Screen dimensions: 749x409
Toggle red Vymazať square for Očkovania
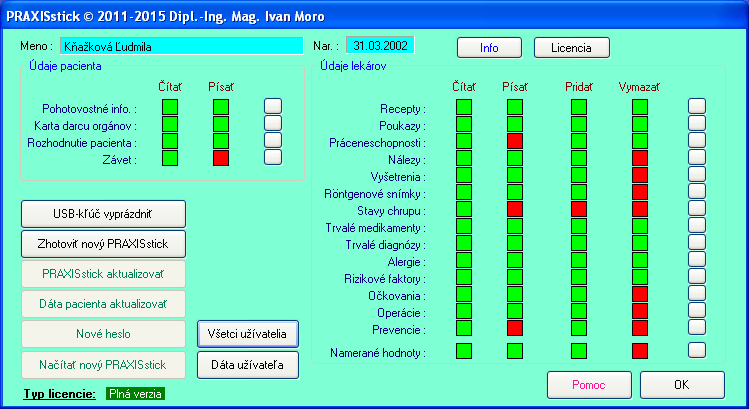pos(640,294)
